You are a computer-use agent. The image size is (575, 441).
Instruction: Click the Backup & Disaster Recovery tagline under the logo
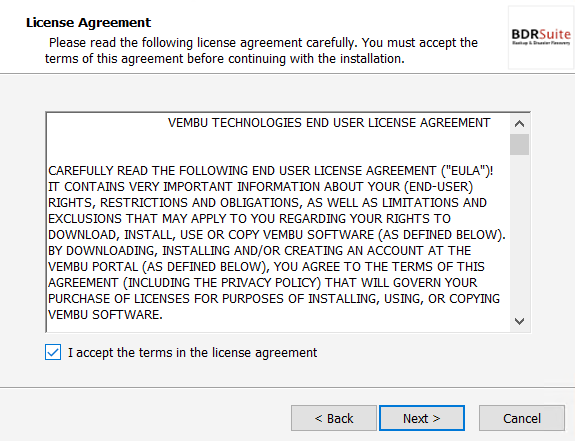click(x=541, y=43)
